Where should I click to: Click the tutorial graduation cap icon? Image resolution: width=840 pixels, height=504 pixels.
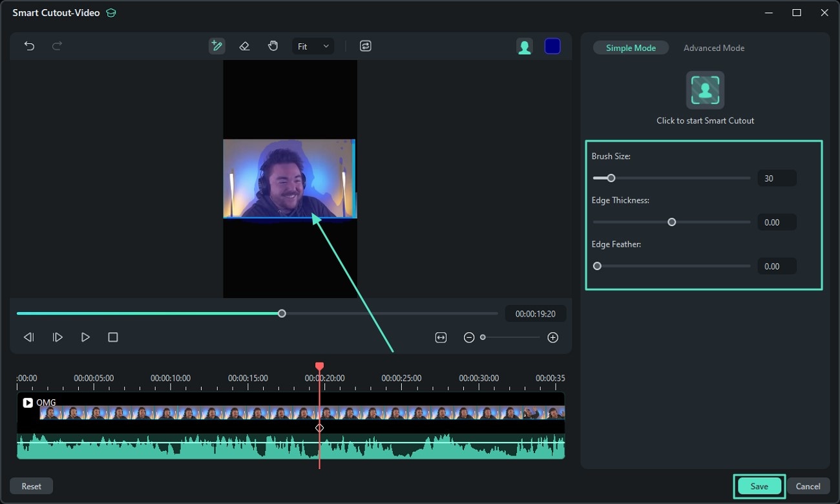tap(111, 13)
